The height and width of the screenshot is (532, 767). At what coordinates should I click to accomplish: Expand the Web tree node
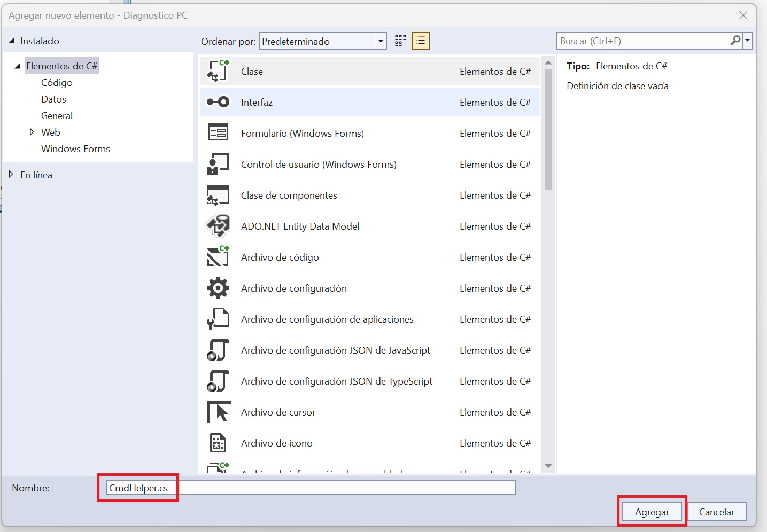[x=32, y=132]
